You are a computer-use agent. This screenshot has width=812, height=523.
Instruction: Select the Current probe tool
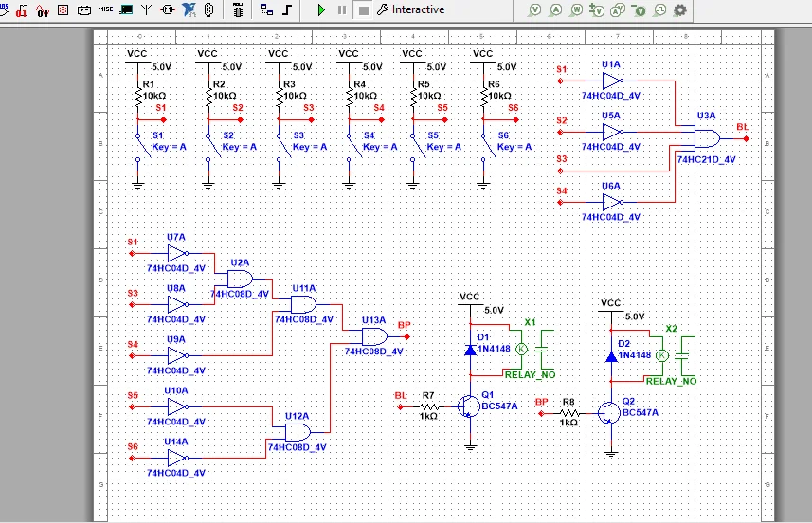(x=556, y=9)
